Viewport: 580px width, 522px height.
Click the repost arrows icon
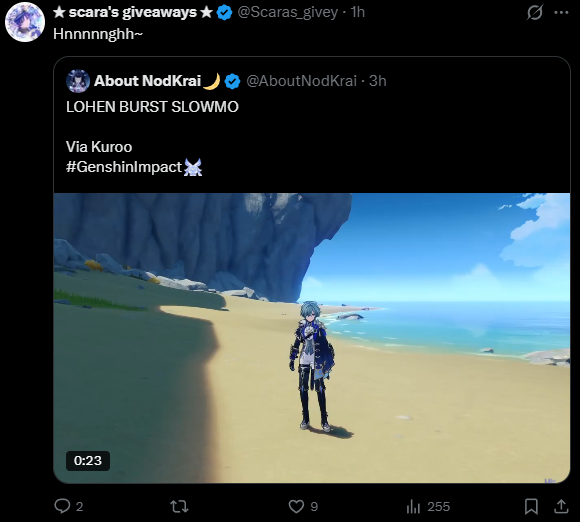(179, 506)
